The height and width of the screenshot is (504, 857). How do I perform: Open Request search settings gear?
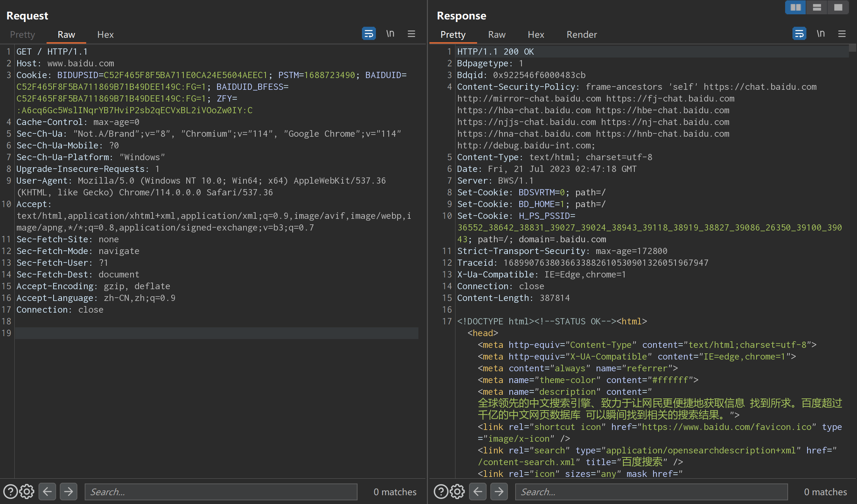[x=27, y=492]
